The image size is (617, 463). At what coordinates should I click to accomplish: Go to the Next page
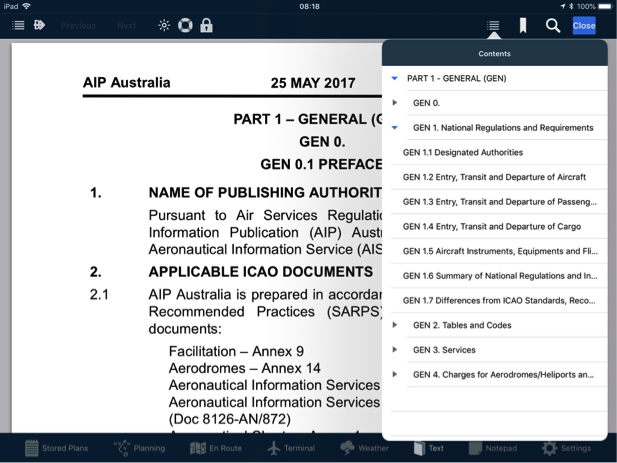127,26
